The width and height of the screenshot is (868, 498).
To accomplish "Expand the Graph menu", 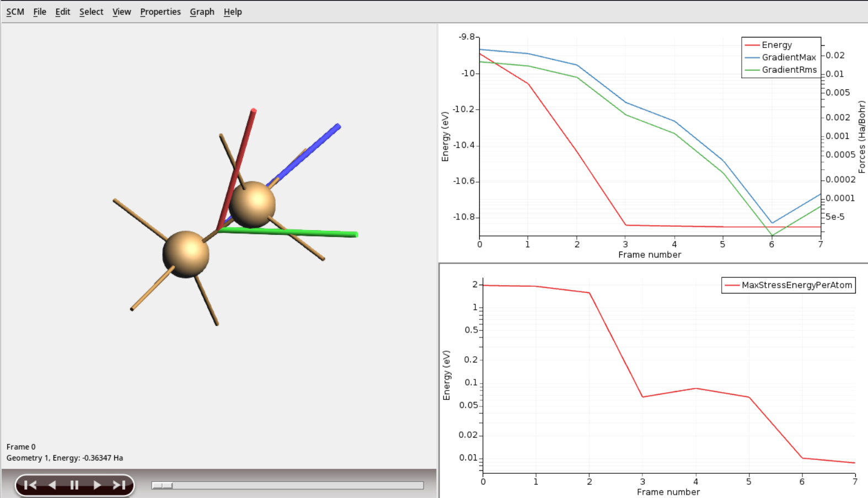I will click(x=202, y=12).
